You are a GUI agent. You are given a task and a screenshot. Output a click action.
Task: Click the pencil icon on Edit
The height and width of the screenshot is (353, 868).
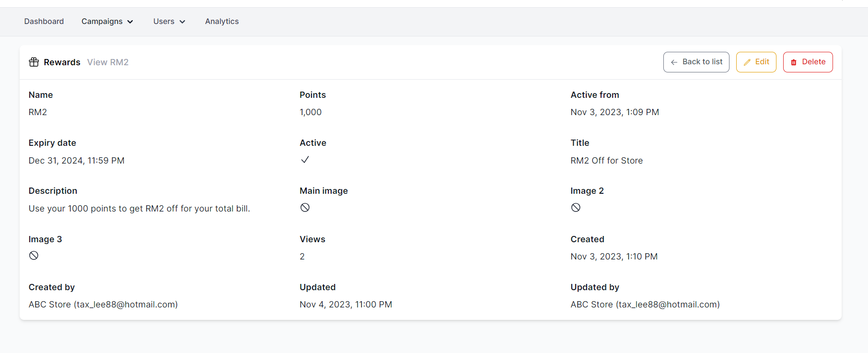coord(747,62)
